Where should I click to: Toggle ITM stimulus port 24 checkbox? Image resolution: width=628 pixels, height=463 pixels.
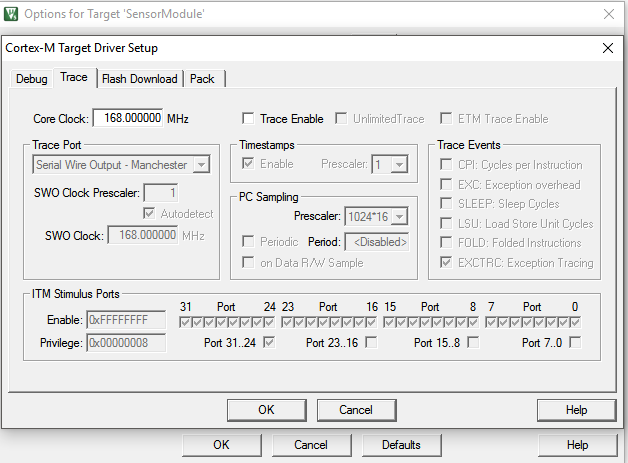[270, 322]
